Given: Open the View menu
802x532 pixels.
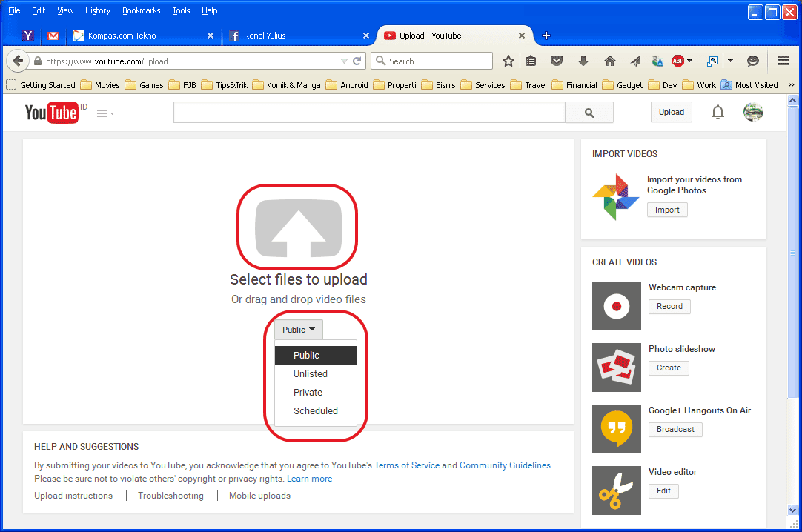Looking at the screenshot, I should pyautogui.click(x=65, y=10).
